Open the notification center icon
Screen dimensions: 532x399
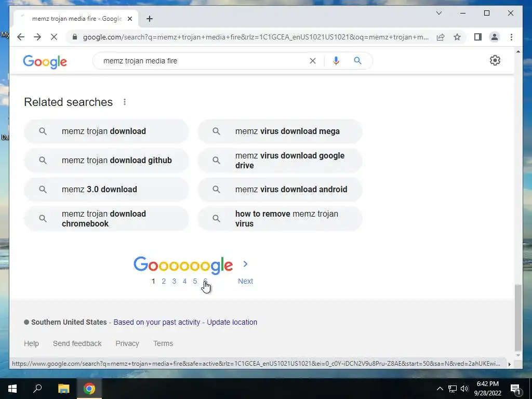tap(516, 389)
